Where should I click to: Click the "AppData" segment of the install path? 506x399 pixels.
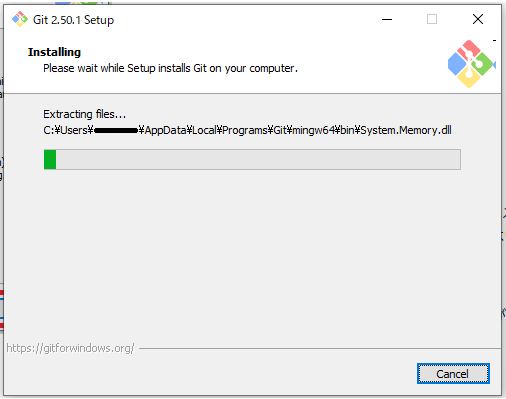click(165, 130)
